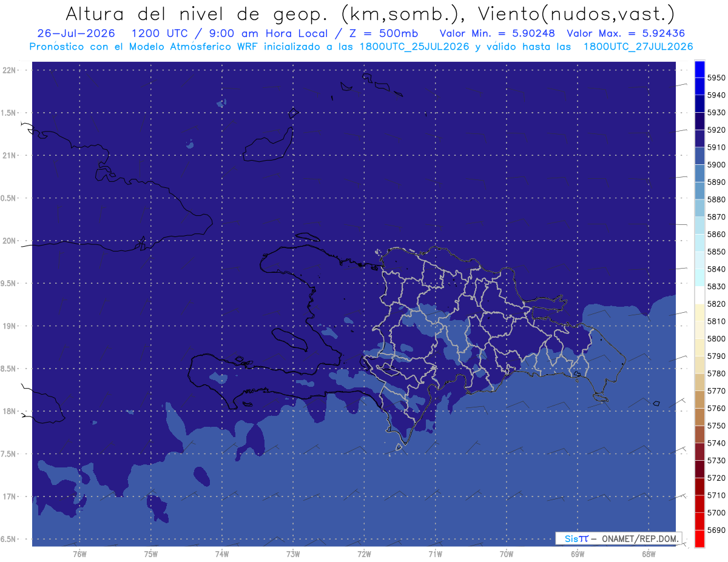Click the "5820" color scale value
The height and width of the screenshot is (562, 728).
click(x=716, y=304)
